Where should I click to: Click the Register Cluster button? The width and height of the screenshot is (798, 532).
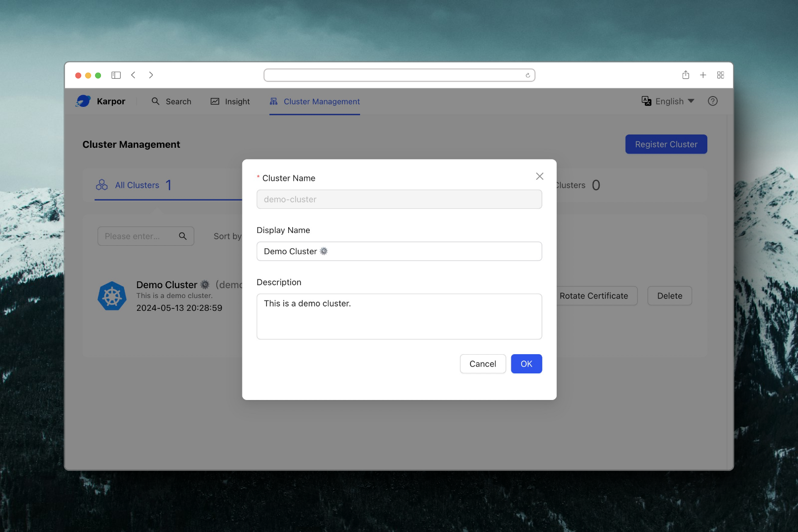click(665, 144)
